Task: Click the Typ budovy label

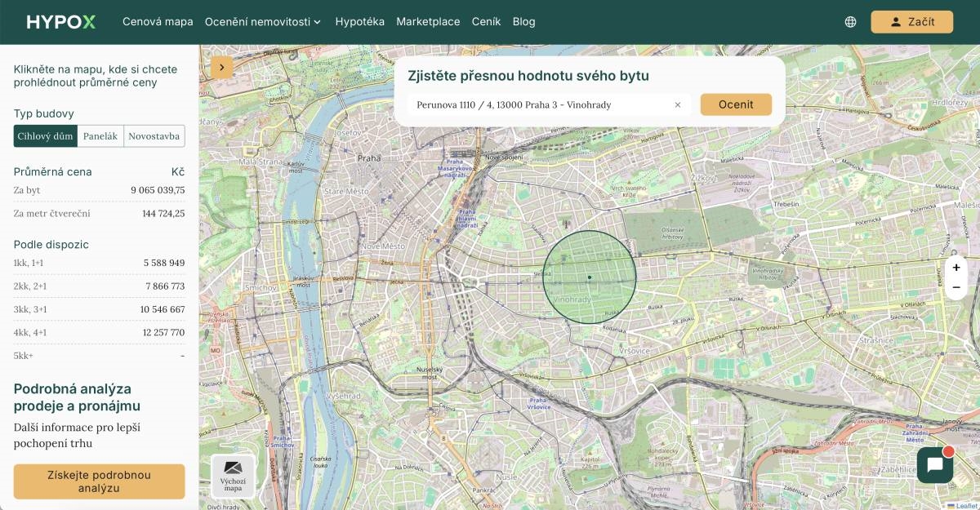Action: point(44,113)
